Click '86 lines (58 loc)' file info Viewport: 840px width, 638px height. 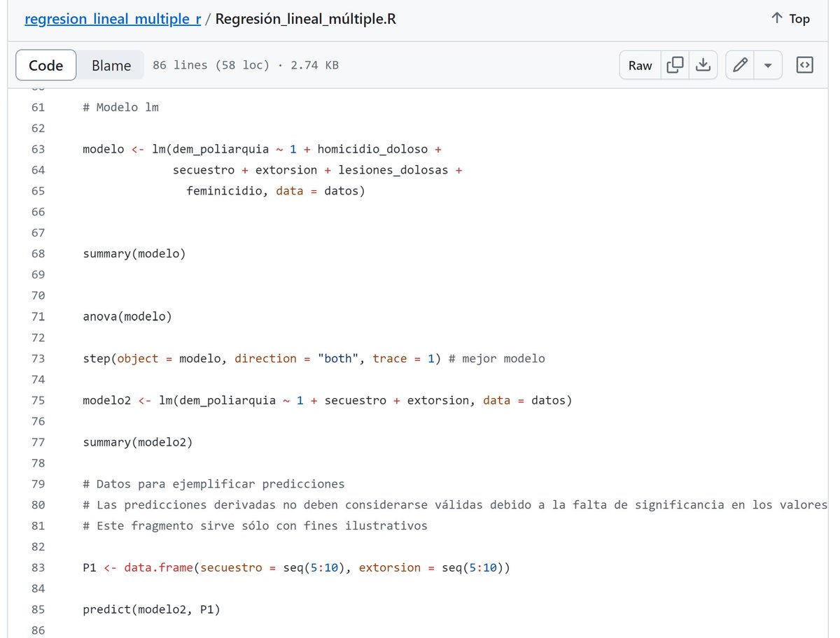click(x=211, y=65)
